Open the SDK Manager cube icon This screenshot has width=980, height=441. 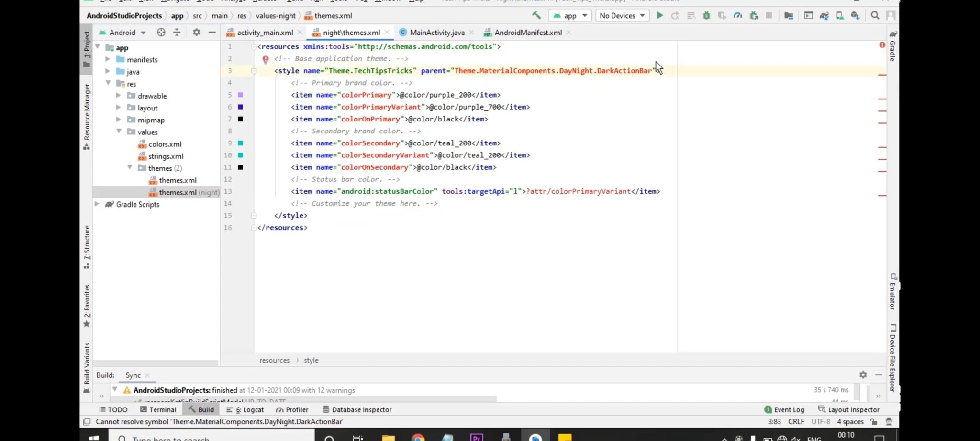click(855, 15)
